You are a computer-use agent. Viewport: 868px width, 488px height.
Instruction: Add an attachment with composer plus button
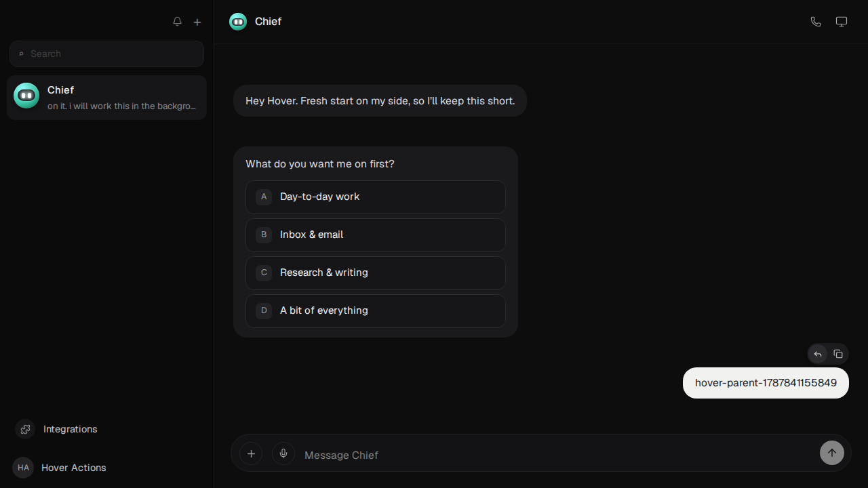click(251, 453)
